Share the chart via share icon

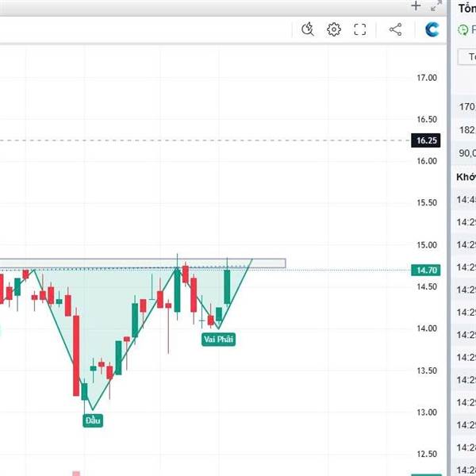tap(396, 29)
